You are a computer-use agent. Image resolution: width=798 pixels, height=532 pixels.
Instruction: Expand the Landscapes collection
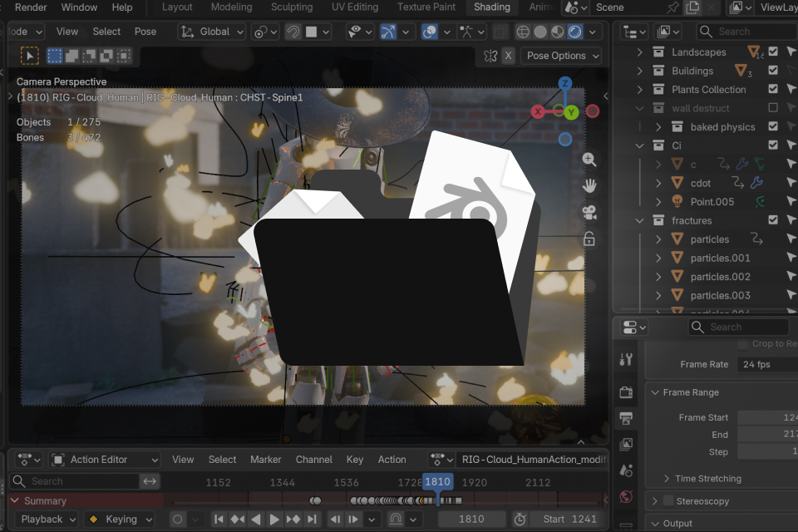640,52
